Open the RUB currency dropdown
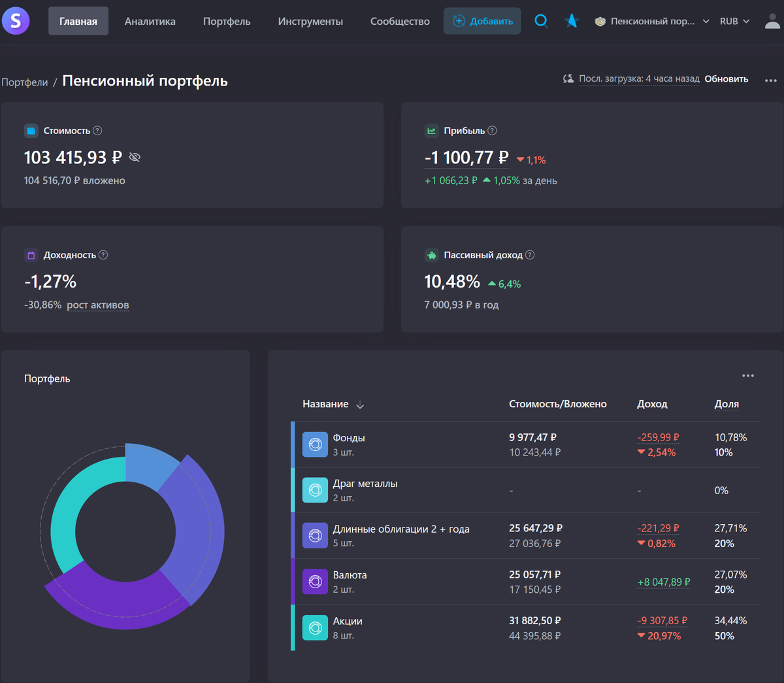Image resolution: width=784 pixels, height=683 pixels. coord(734,21)
